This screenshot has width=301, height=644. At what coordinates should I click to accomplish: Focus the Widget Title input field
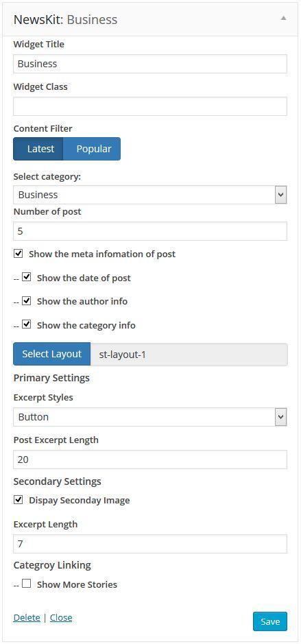pos(150,64)
